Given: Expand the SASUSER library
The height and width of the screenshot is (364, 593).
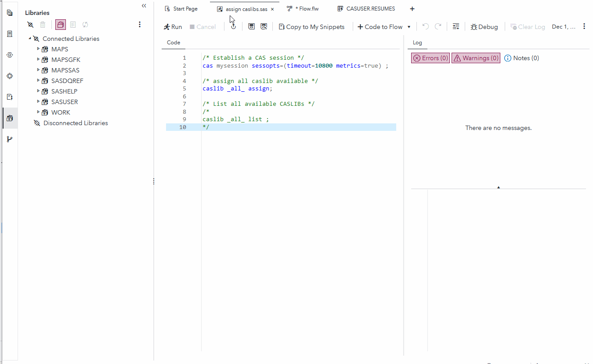Looking at the screenshot, I should (38, 101).
